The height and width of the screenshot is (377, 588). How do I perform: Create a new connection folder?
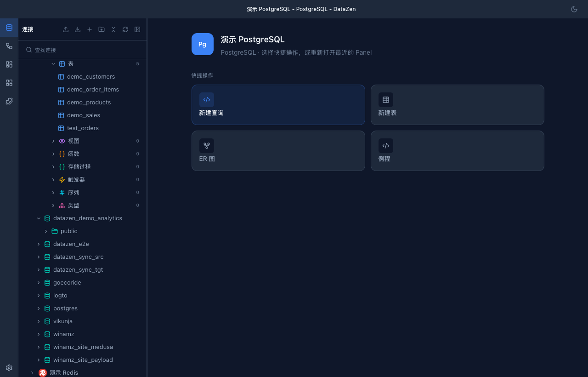102,29
